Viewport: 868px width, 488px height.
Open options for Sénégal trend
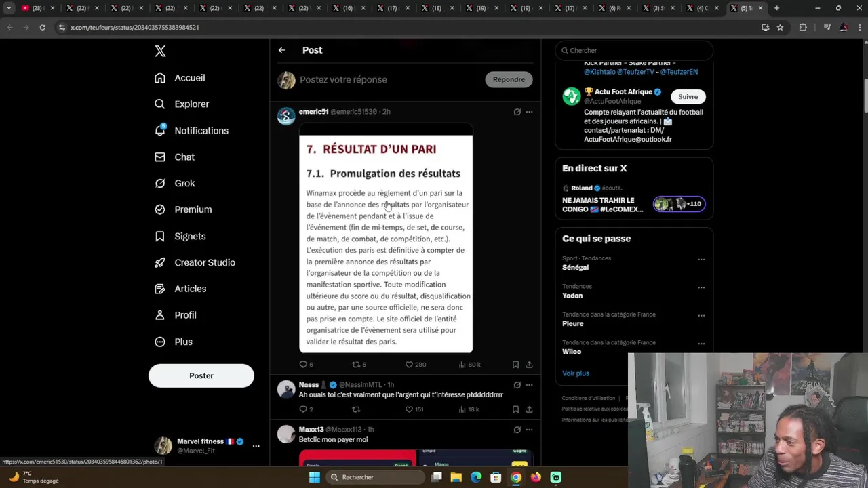701,260
